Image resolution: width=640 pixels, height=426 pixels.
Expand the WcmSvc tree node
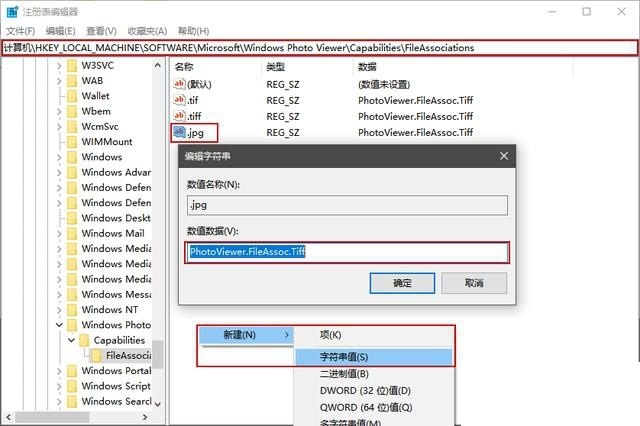click(59, 127)
